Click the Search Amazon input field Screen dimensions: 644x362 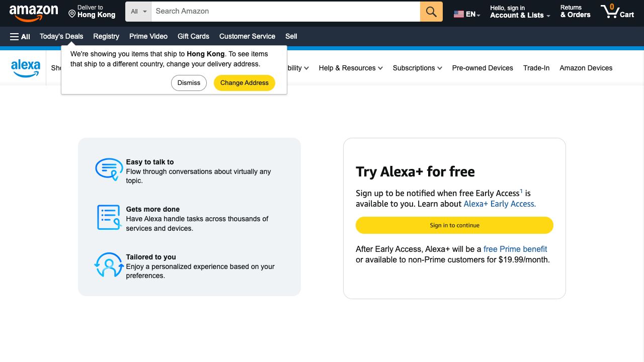[285, 12]
